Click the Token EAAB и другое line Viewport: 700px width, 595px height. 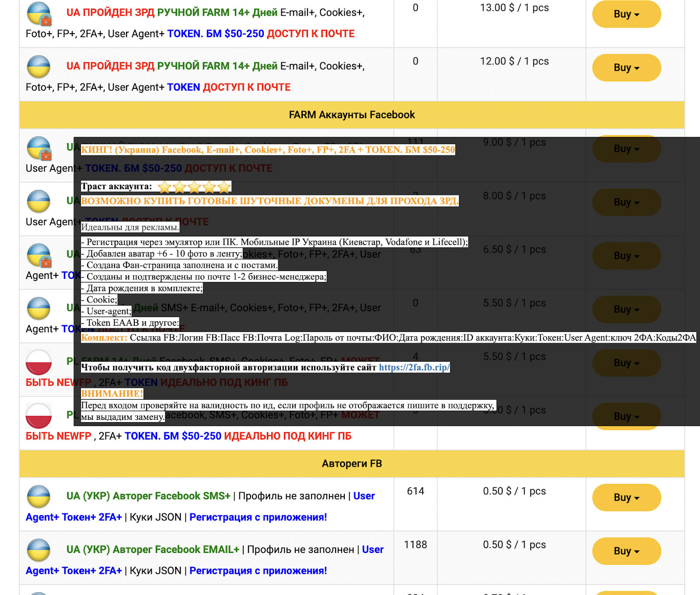[x=130, y=323]
